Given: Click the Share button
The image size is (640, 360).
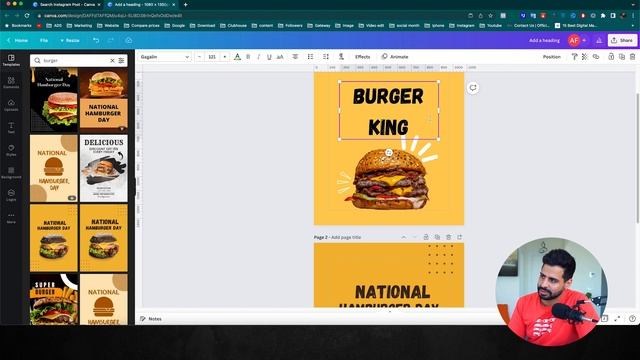Looking at the screenshot, I should [622, 40].
